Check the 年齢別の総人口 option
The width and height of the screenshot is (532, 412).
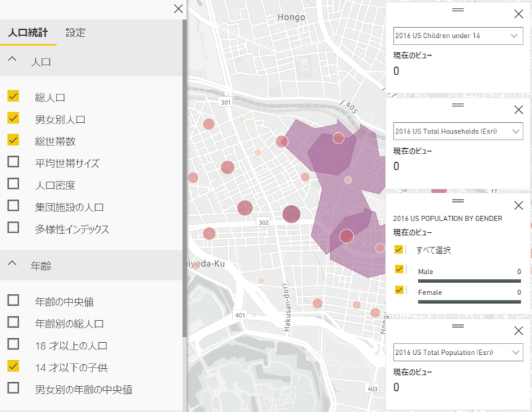coord(13,322)
